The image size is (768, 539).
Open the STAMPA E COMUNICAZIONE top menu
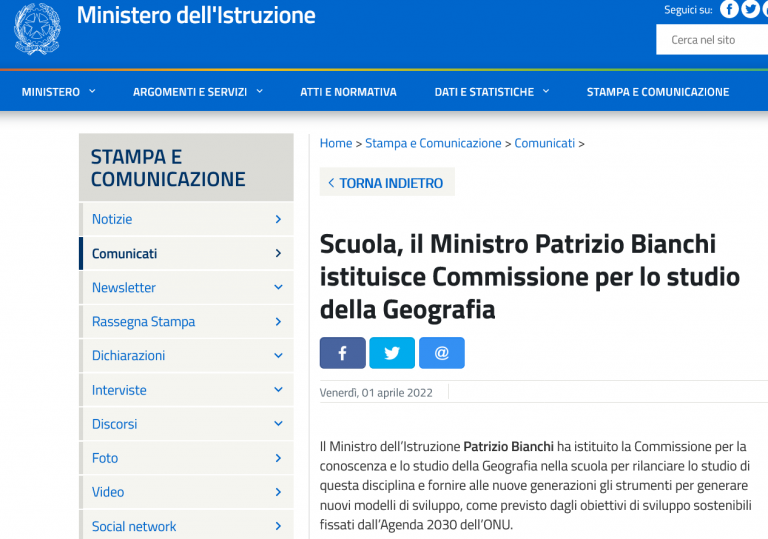pyautogui.click(x=658, y=92)
